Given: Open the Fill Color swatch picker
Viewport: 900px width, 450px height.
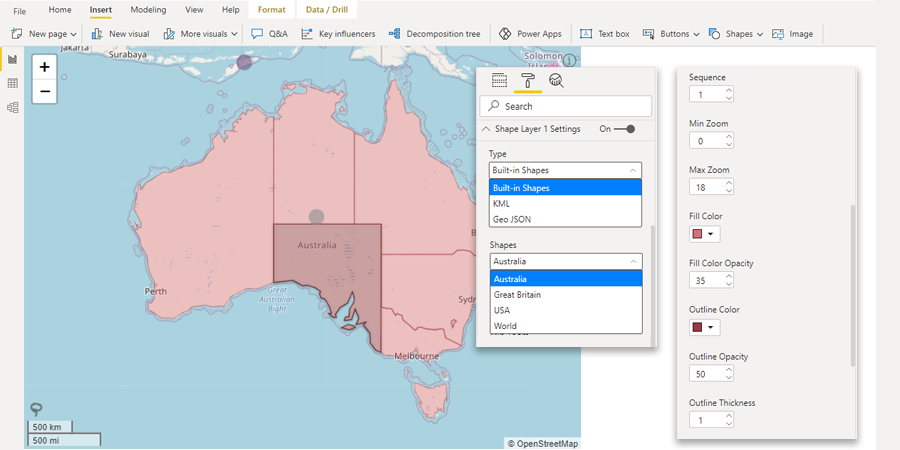Looking at the screenshot, I should click(x=704, y=234).
